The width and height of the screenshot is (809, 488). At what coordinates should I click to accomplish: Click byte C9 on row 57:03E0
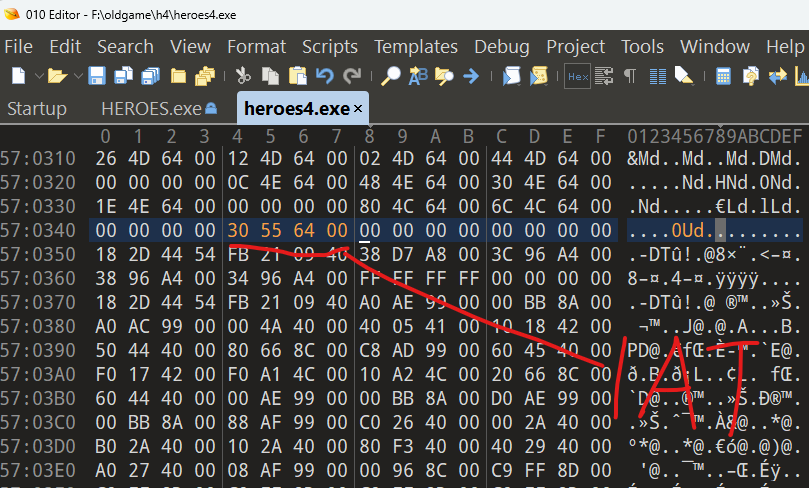pos(501,470)
